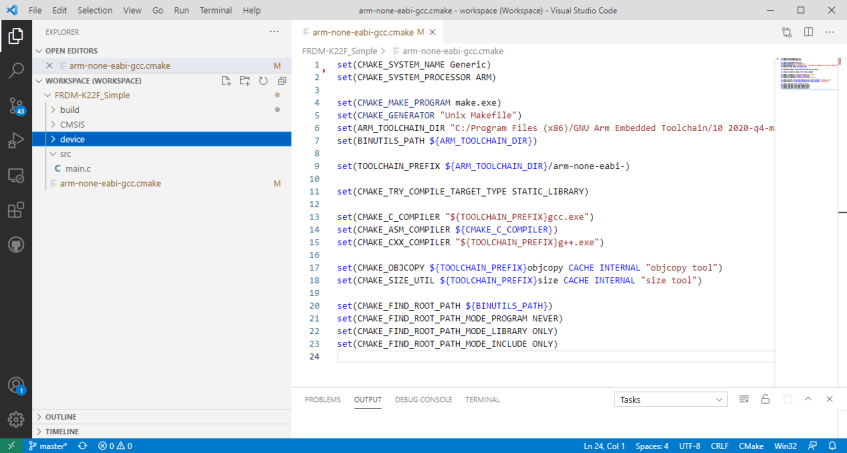Toggle the output scroll lock
This screenshot has width=847, height=453.
(x=765, y=399)
